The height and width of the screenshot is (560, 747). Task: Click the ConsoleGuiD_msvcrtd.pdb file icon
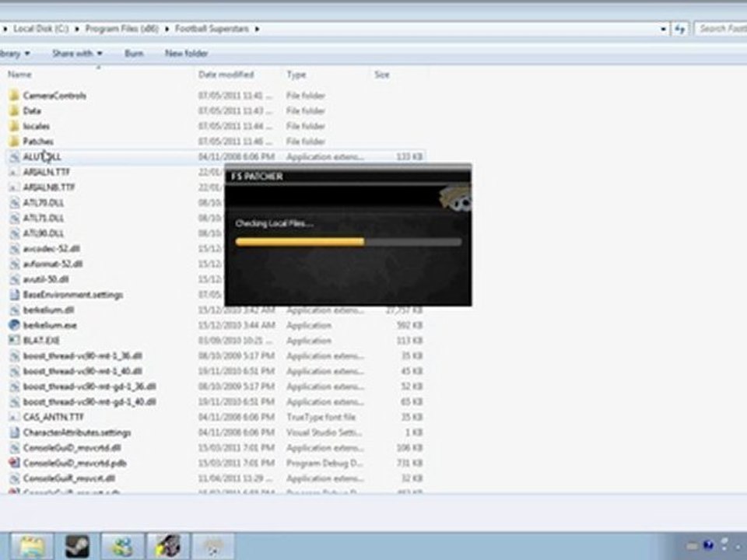coord(14,463)
